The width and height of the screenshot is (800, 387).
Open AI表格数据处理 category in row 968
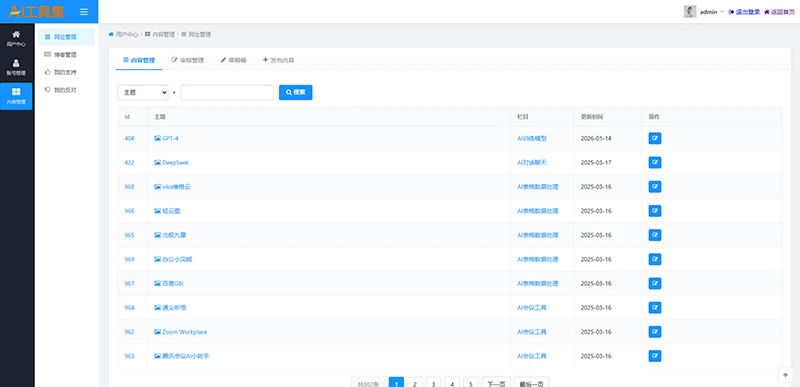click(538, 187)
